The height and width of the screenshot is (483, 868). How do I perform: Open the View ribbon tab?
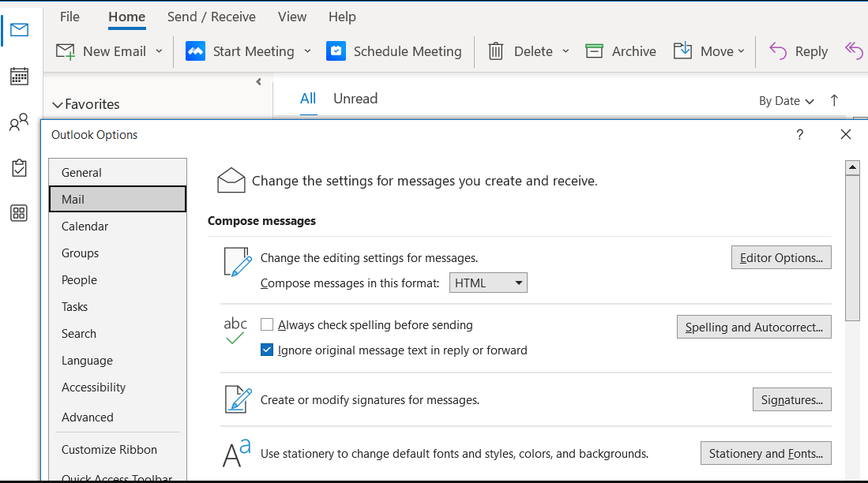click(x=292, y=17)
